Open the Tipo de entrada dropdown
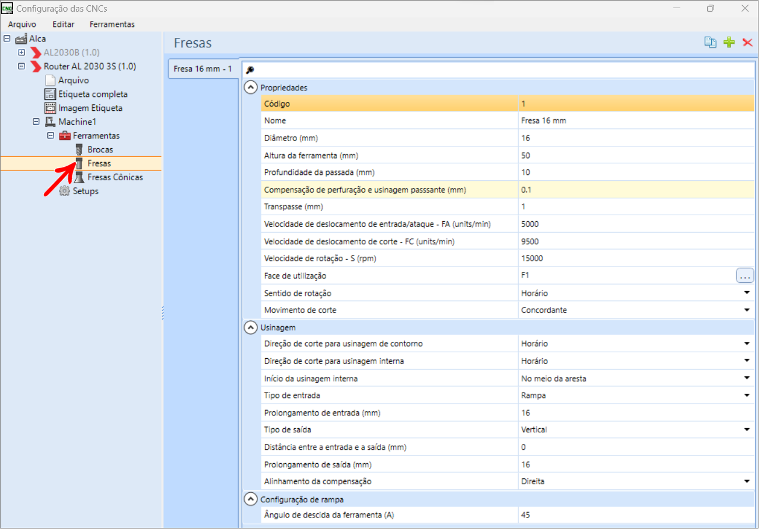Viewport: 762px width, 532px height. pyautogui.click(x=747, y=395)
